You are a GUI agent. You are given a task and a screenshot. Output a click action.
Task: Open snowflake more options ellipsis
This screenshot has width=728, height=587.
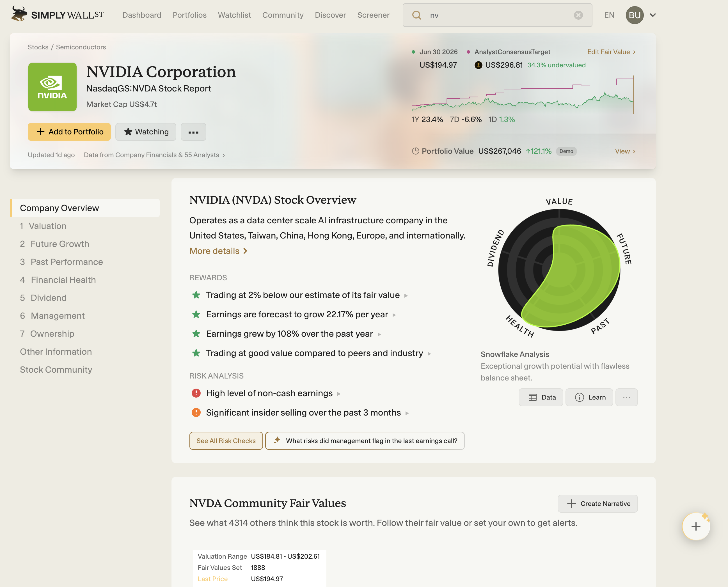pyautogui.click(x=627, y=397)
